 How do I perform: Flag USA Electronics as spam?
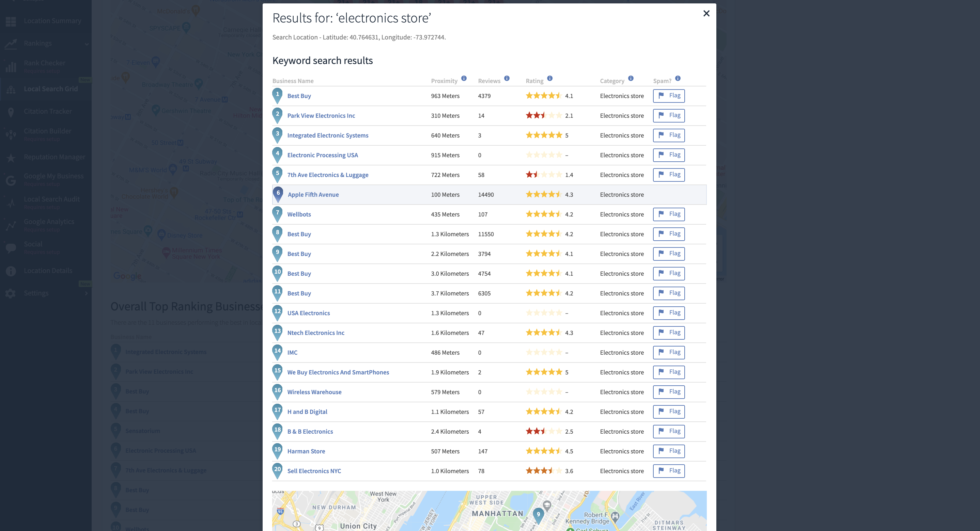pyautogui.click(x=668, y=313)
